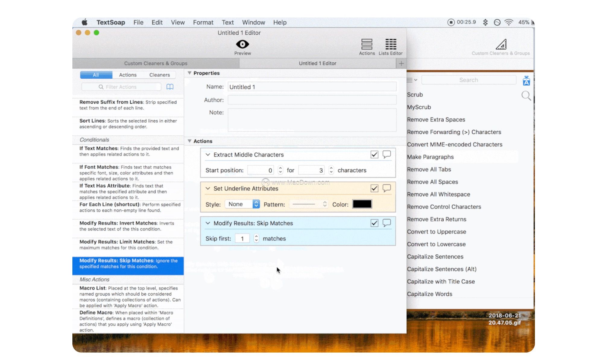Open the list view menu icon in background window
Viewport: 591px width, 364px height.
tap(412, 80)
